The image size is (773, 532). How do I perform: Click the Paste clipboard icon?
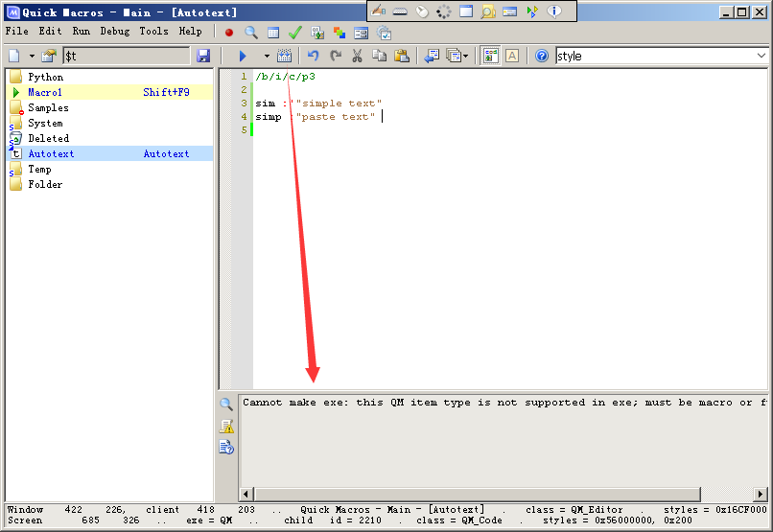(x=401, y=57)
